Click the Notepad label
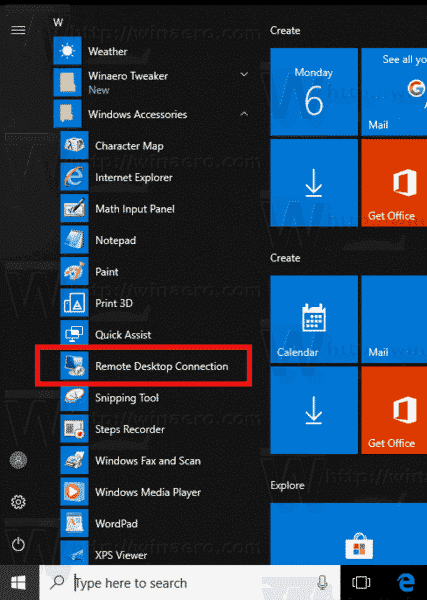427x600 pixels. [116, 240]
